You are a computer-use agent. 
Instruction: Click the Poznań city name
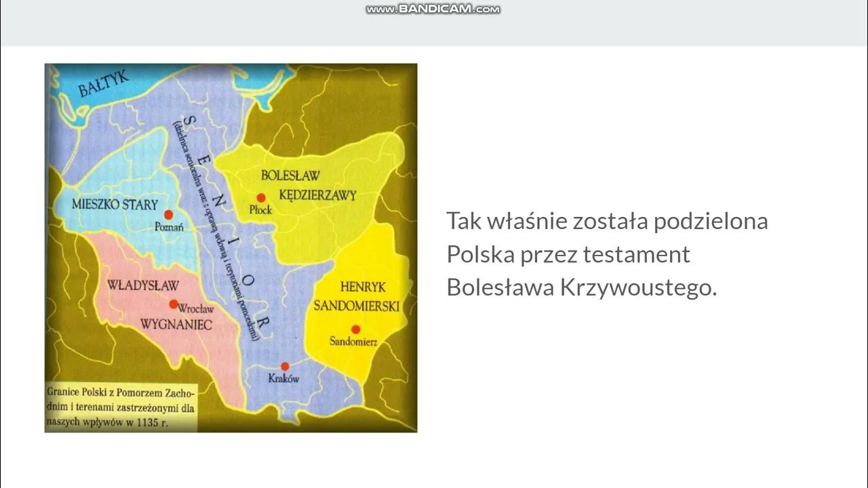pyautogui.click(x=170, y=227)
